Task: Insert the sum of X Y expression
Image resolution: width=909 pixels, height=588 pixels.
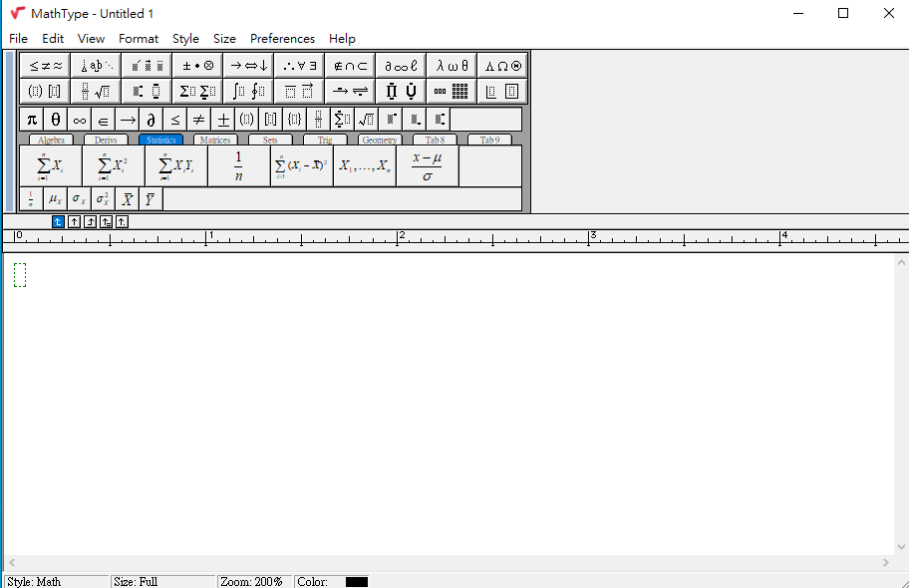Action: point(175,165)
